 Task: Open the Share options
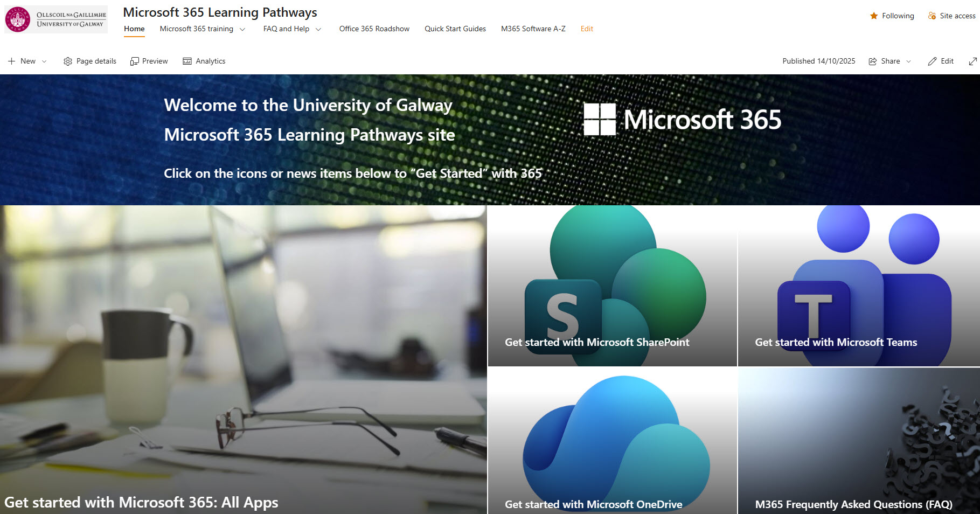click(889, 61)
